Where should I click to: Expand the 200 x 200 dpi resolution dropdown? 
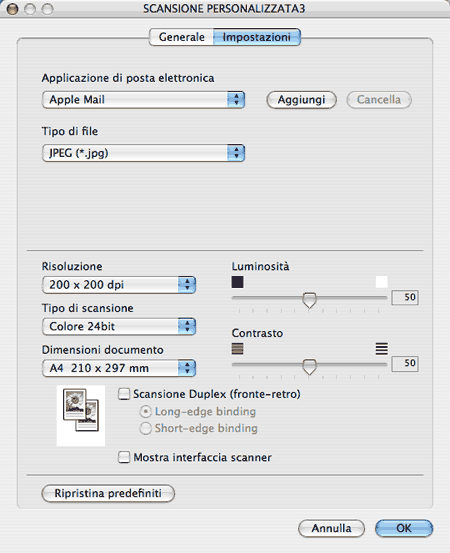[x=119, y=285]
